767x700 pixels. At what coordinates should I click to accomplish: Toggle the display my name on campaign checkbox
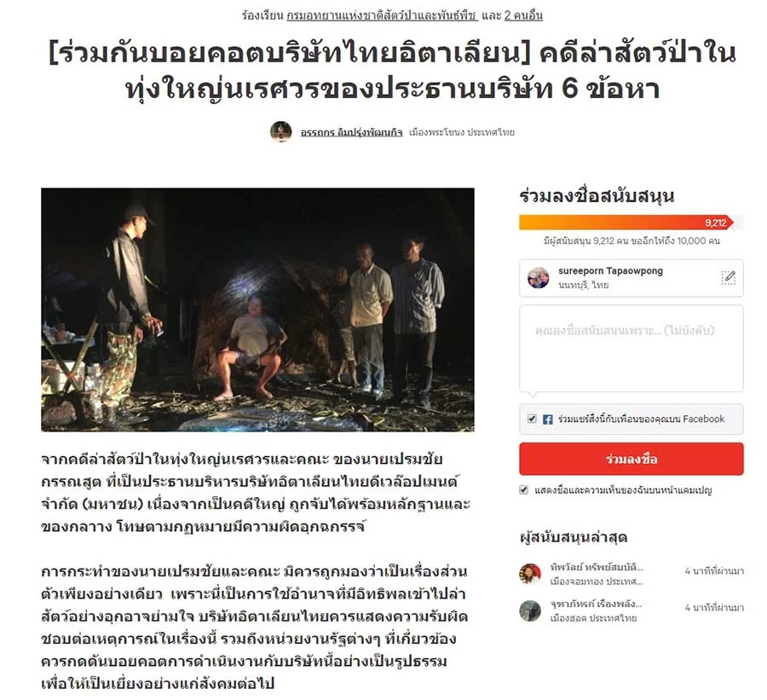tap(523, 489)
